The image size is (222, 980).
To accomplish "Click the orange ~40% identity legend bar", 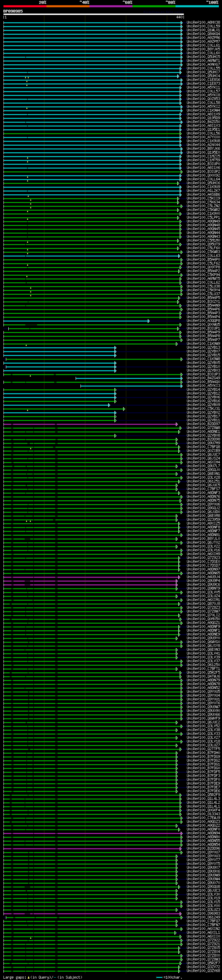I will pyautogui.click(x=68, y=6).
